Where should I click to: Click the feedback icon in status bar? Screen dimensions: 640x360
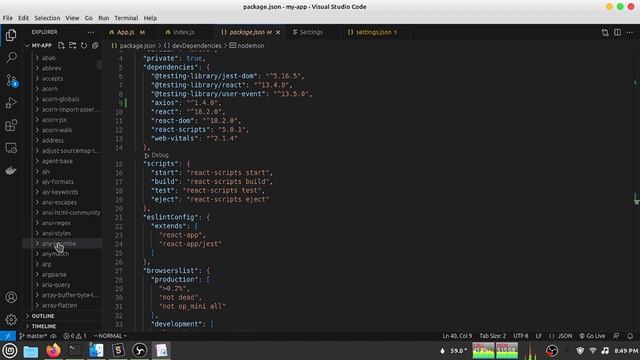click(616, 336)
